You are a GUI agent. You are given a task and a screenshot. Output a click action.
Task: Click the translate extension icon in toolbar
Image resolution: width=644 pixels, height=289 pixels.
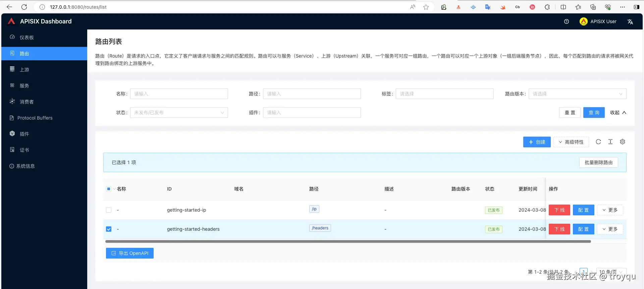tap(488, 7)
